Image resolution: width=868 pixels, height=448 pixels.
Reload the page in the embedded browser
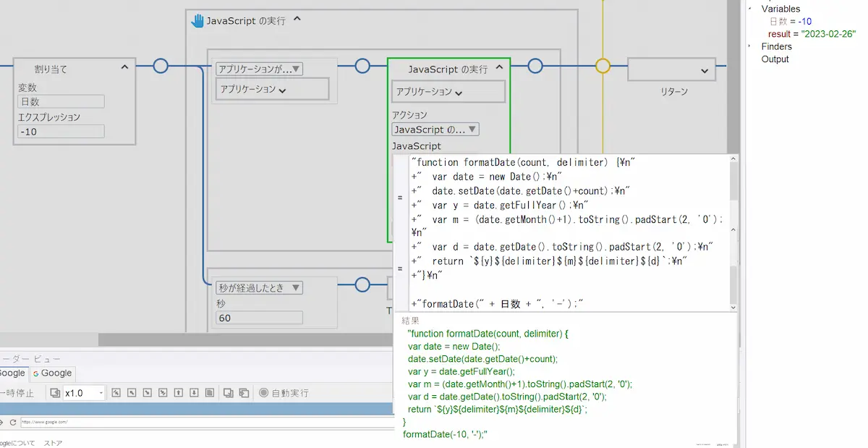(12, 422)
